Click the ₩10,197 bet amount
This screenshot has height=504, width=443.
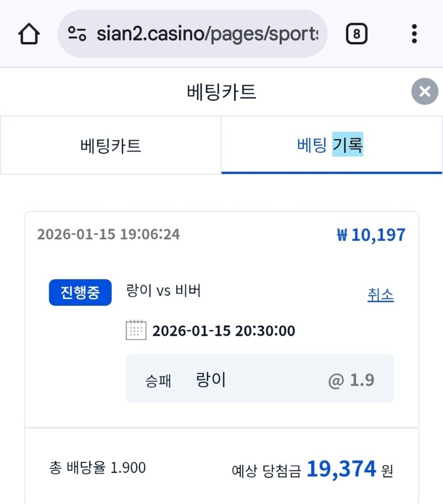point(371,235)
